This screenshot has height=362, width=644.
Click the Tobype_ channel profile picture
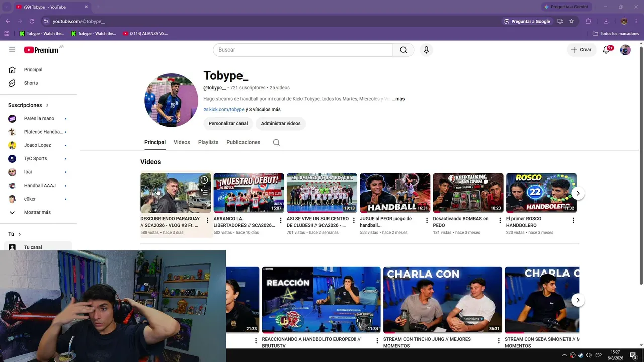[171, 100]
